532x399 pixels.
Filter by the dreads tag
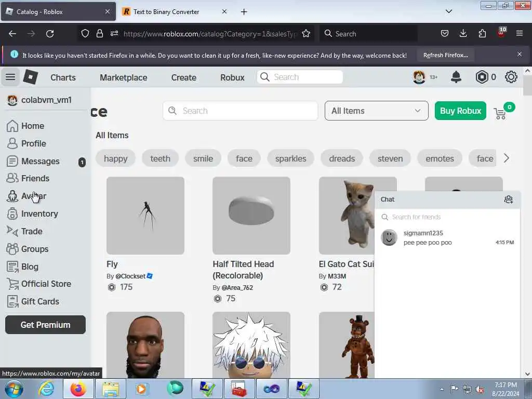pyautogui.click(x=342, y=158)
